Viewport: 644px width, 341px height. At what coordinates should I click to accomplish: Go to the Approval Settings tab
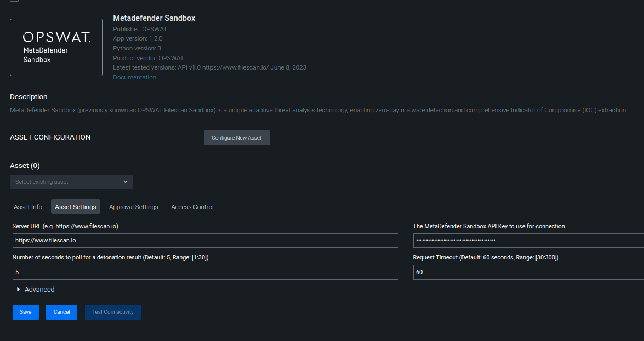point(134,207)
